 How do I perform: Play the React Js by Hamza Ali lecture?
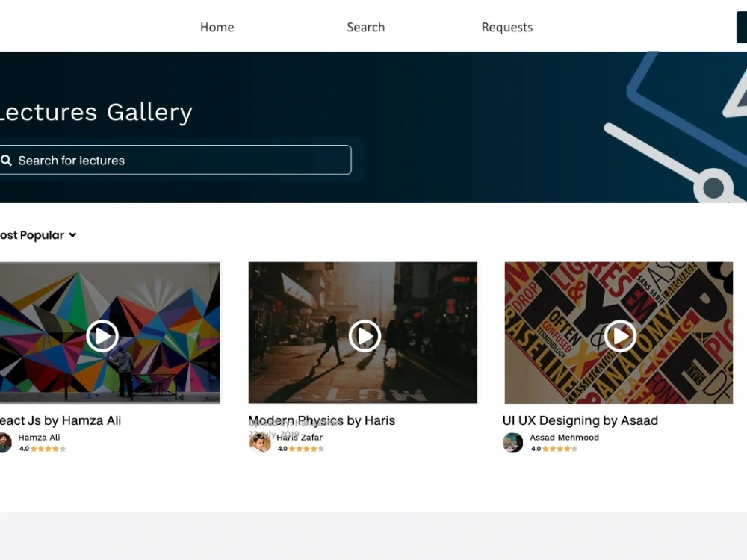(x=102, y=336)
